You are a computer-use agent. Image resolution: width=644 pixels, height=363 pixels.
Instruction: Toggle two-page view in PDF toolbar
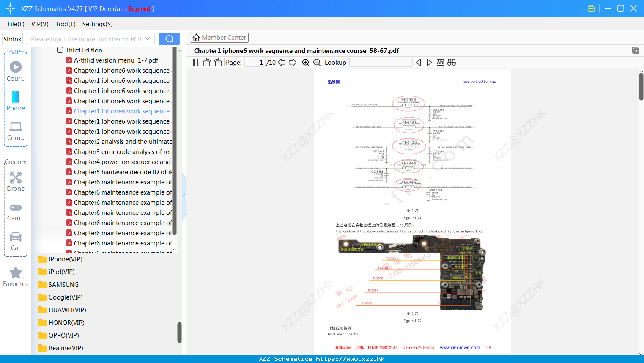(x=194, y=62)
